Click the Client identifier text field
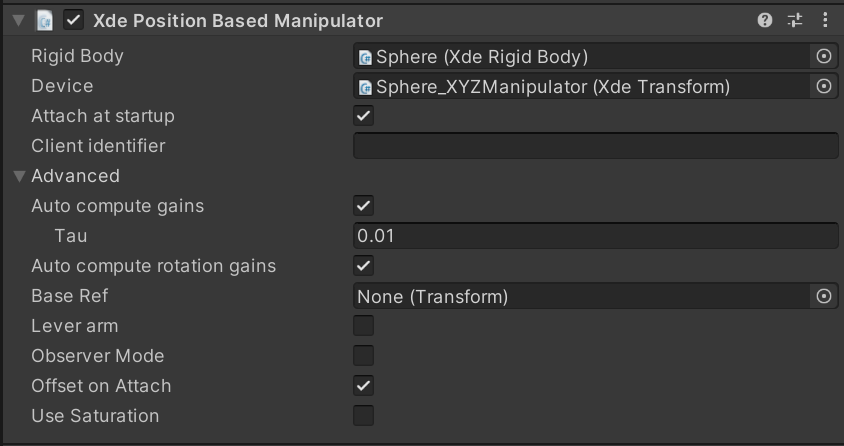The height and width of the screenshot is (446, 844). click(x=595, y=146)
